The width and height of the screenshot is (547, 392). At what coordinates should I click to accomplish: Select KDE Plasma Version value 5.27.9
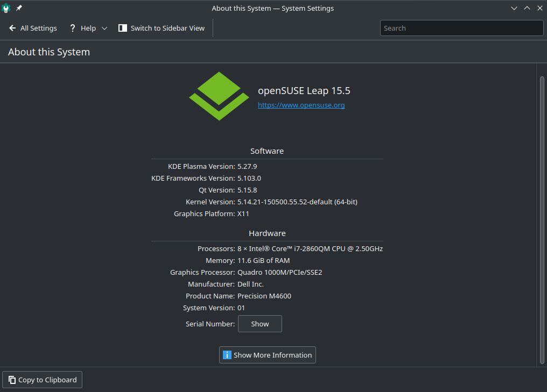[x=247, y=166]
